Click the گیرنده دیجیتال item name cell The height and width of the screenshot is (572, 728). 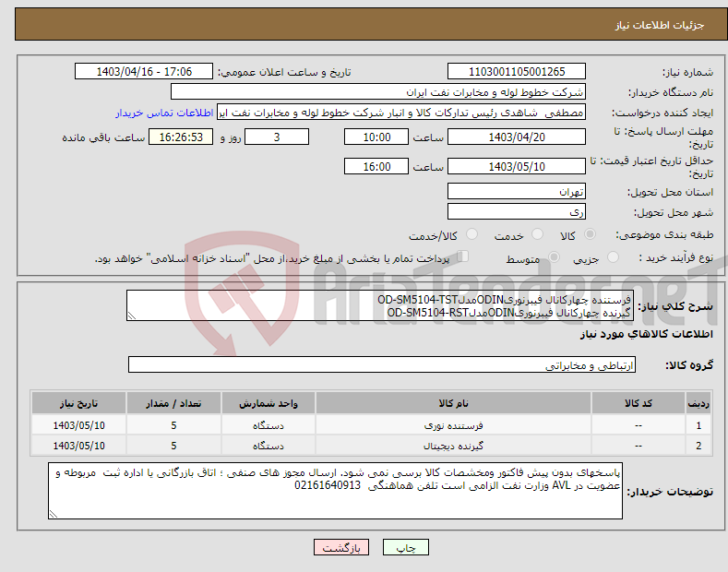[453, 446]
